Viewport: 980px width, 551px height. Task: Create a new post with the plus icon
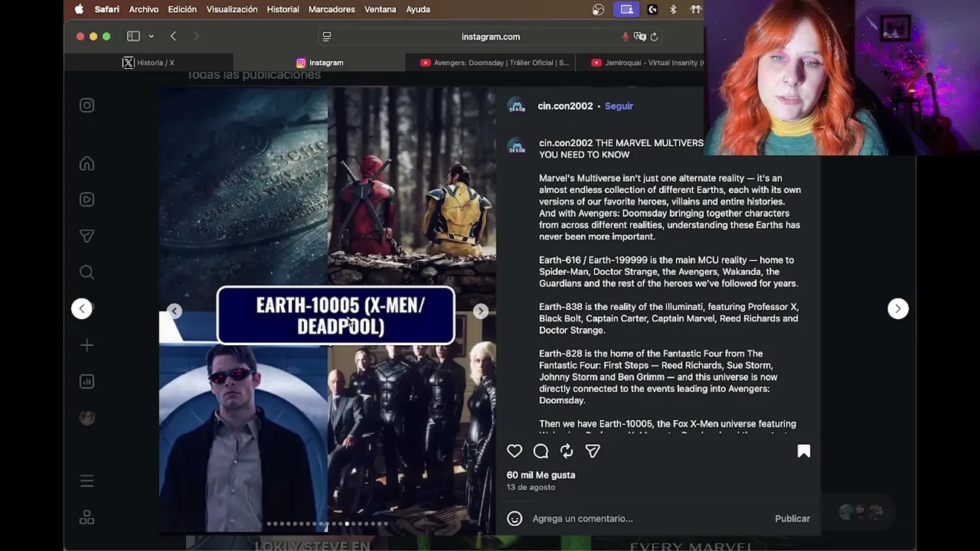click(x=87, y=345)
